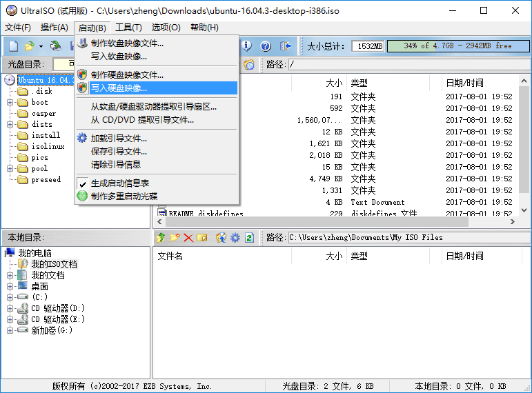Open the 操作(A) menu
The height and width of the screenshot is (393, 532).
click(55, 28)
